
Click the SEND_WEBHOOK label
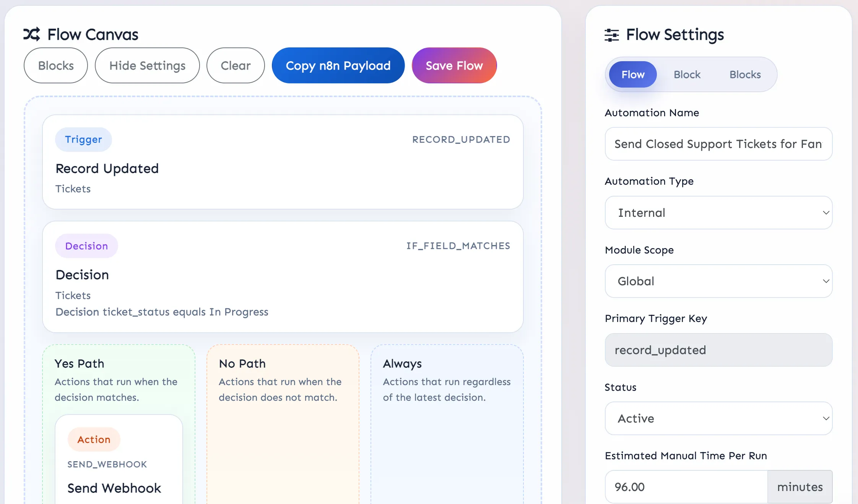pyautogui.click(x=107, y=464)
